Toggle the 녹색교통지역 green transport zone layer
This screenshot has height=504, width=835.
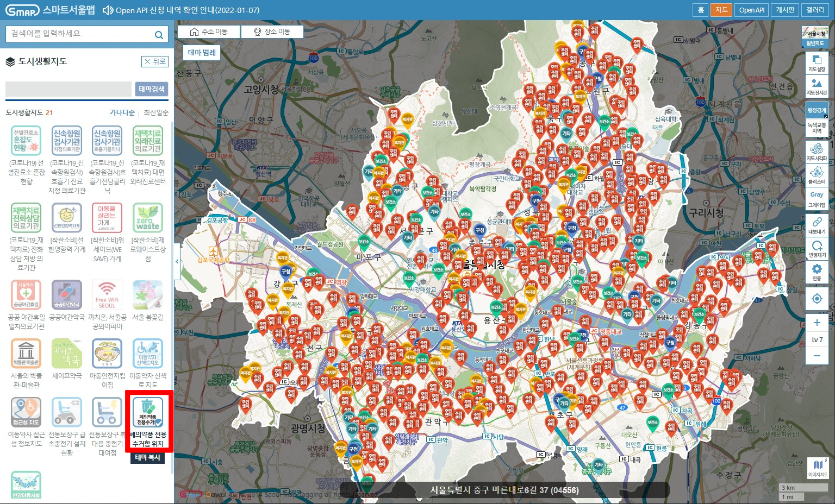[x=817, y=128]
